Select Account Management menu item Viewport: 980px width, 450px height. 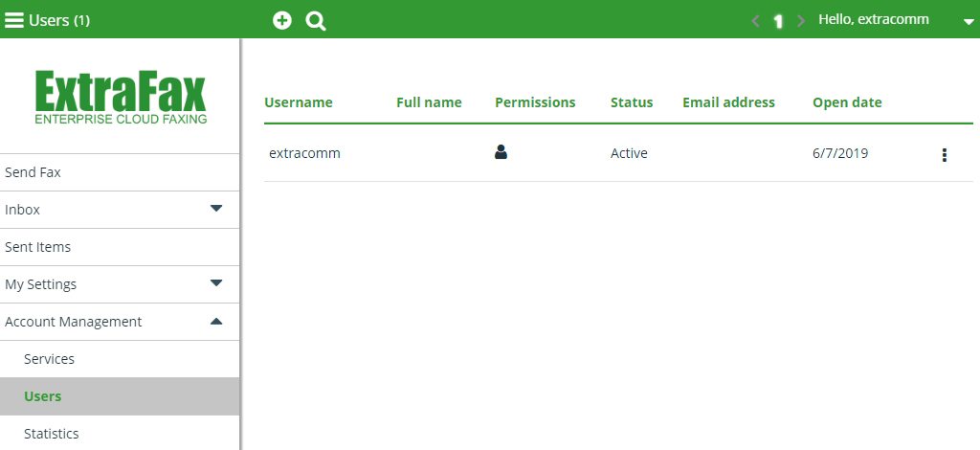(120, 322)
